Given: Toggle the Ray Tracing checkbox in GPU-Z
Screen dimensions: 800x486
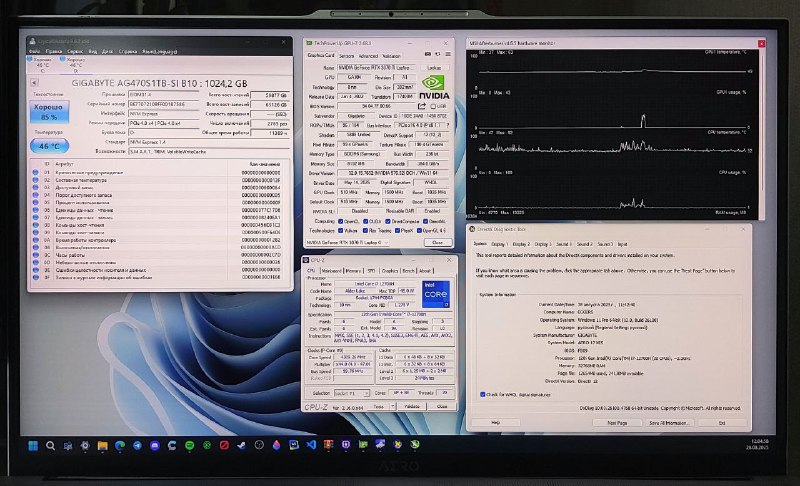Looking at the screenshot, I should click(x=365, y=231).
